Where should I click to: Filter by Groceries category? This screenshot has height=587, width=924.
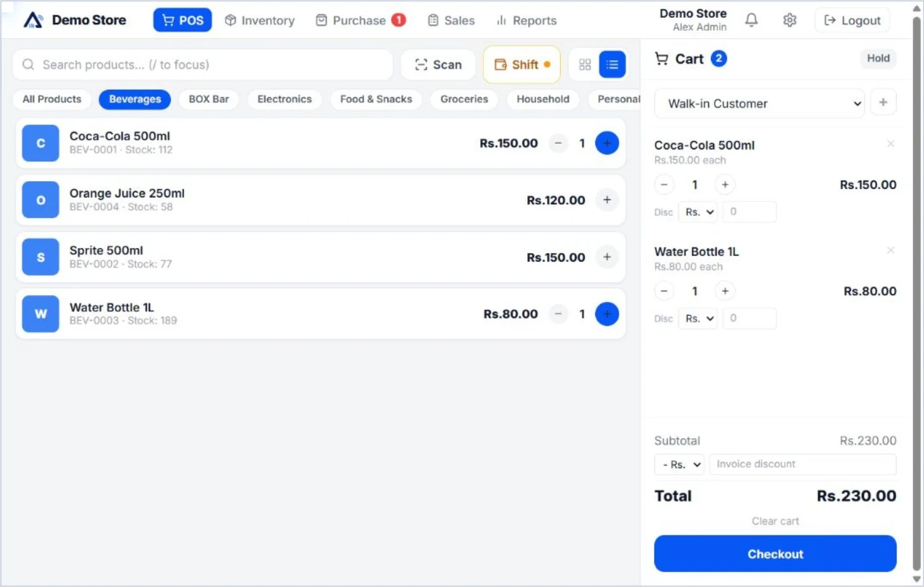pos(464,99)
